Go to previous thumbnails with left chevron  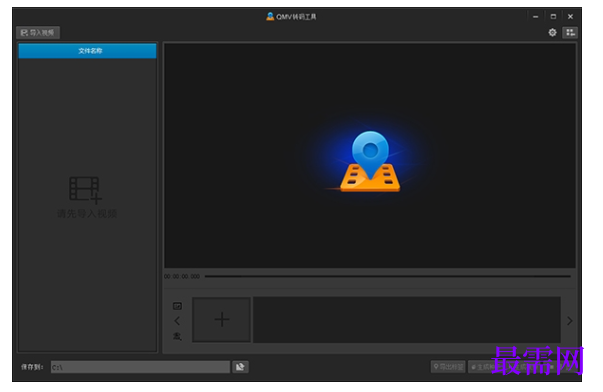(x=177, y=321)
